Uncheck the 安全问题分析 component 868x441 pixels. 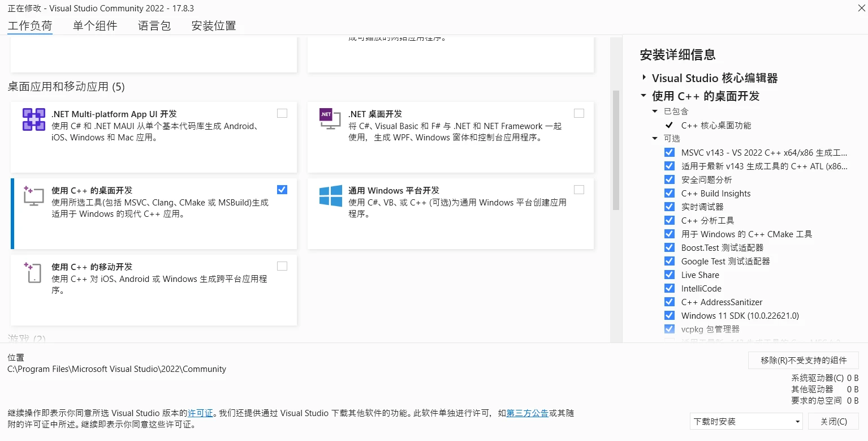[670, 179]
